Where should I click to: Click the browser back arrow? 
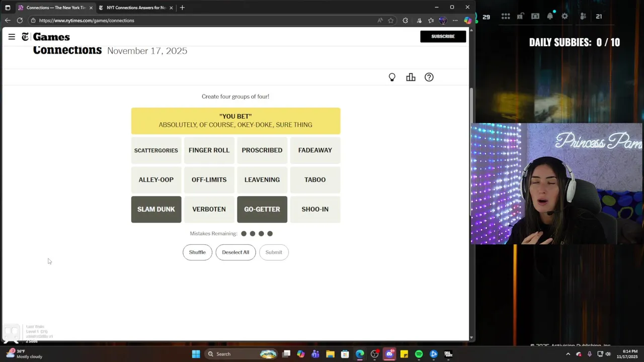(x=7, y=21)
